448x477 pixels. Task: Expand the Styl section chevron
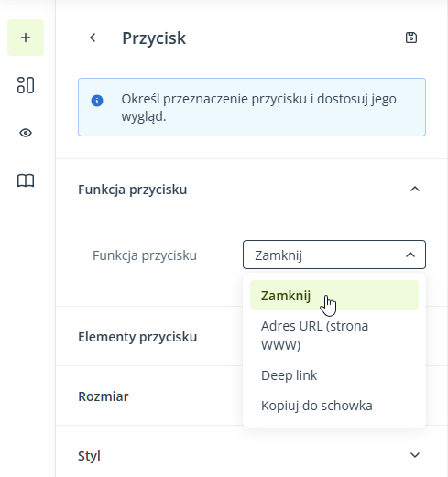point(415,455)
